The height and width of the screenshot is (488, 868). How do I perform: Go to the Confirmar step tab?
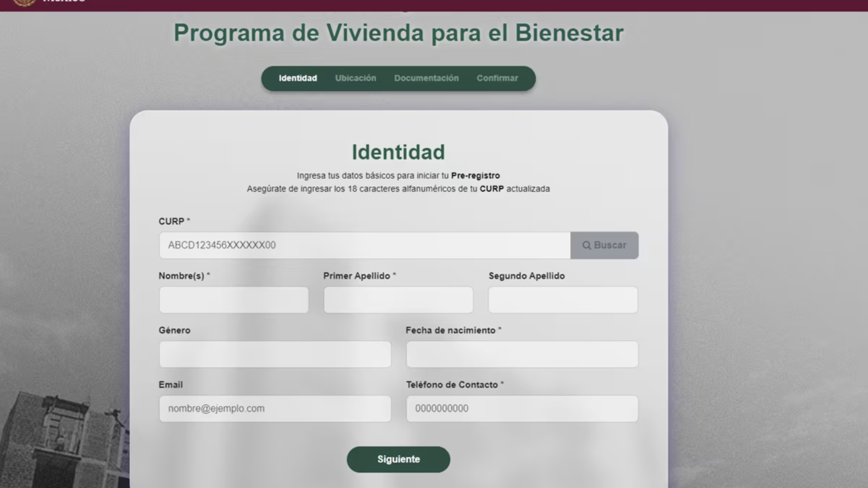coord(497,78)
